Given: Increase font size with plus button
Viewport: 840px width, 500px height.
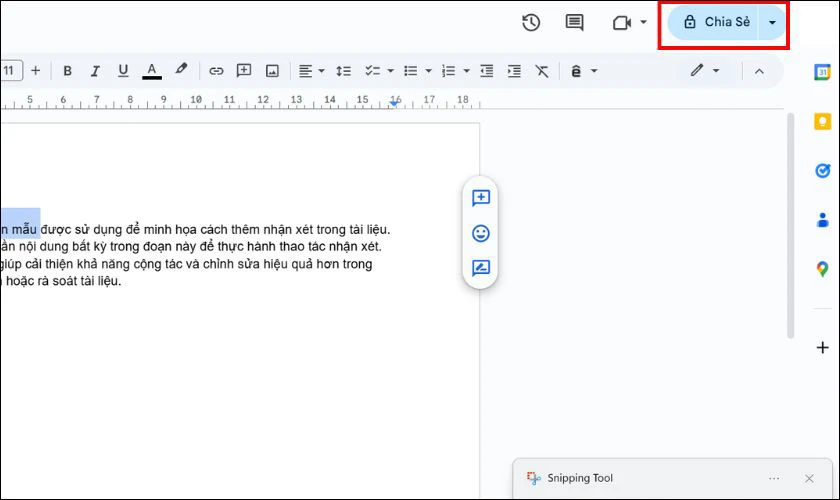Looking at the screenshot, I should click(x=35, y=70).
